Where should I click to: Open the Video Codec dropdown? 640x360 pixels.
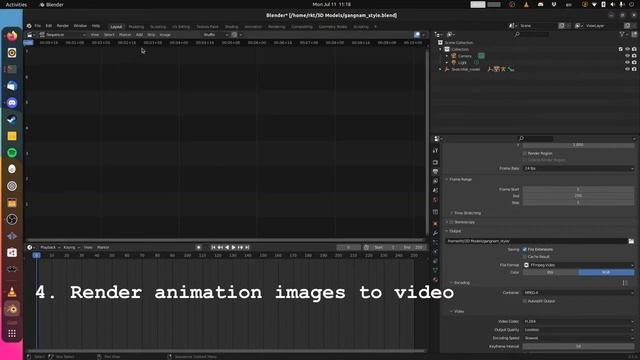coord(579,322)
